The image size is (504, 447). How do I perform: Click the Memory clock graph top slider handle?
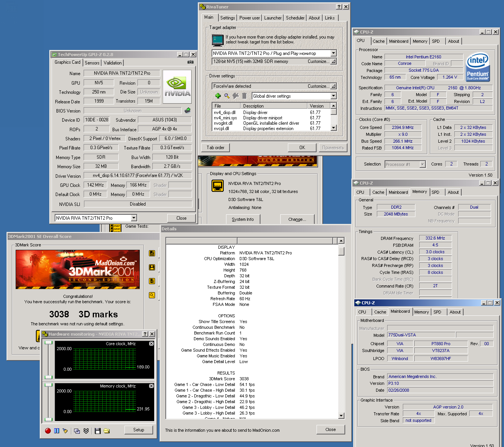(x=48, y=385)
